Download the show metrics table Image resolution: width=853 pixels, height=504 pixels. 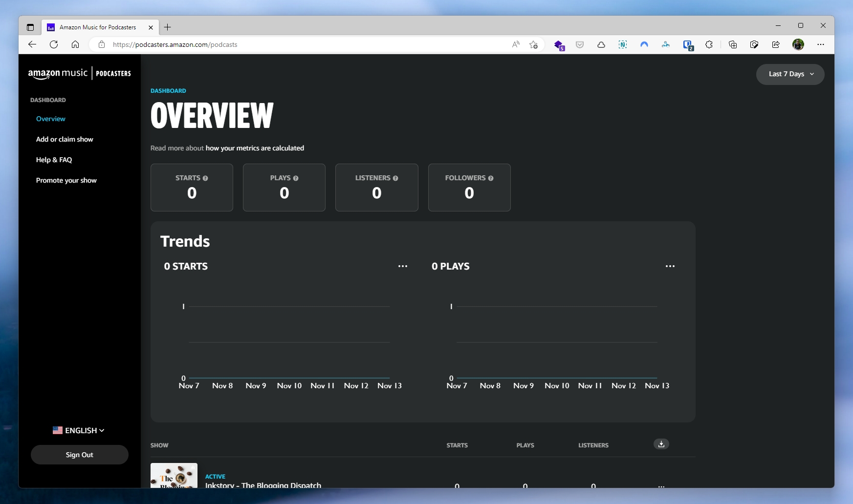(661, 444)
